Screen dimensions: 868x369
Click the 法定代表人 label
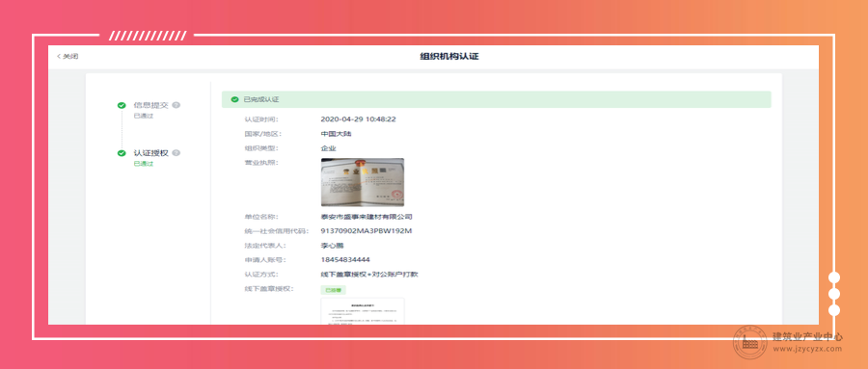coord(265,246)
